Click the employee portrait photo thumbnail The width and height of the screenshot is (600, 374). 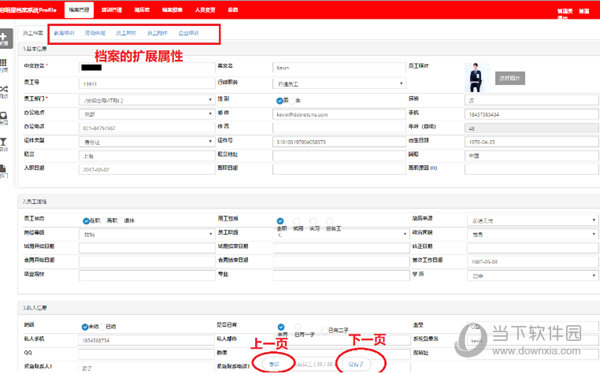click(x=476, y=78)
